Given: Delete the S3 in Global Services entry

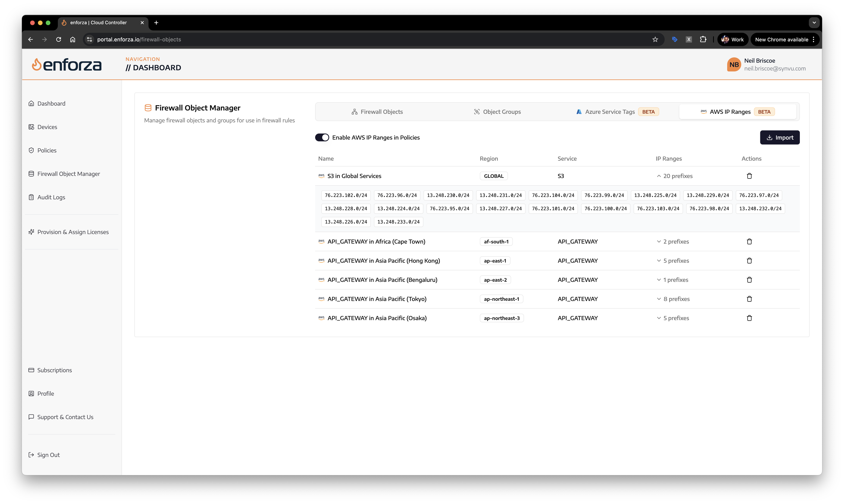Looking at the screenshot, I should (749, 176).
